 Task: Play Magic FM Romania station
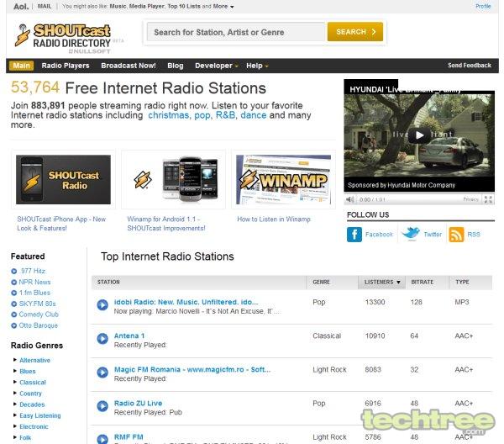[102, 373]
